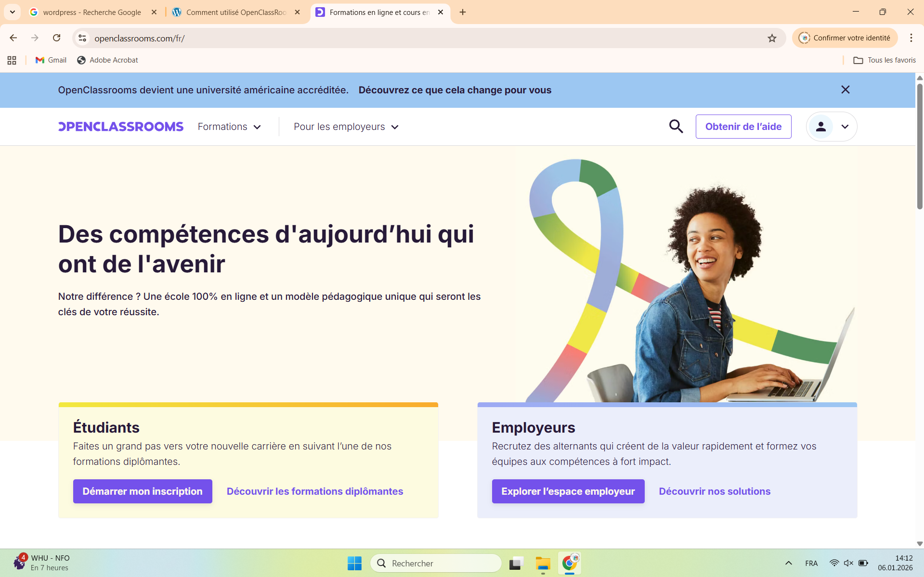Dismiss the blue university announcement banner

coord(845,90)
